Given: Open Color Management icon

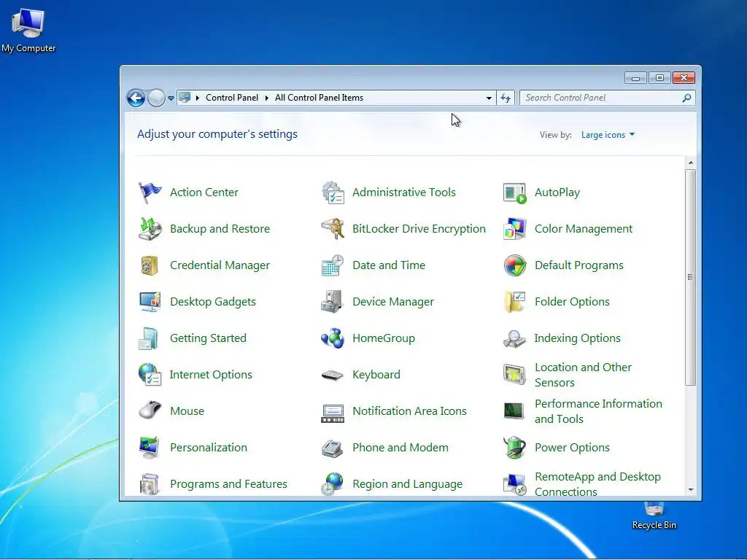Looking at the screenshot, I should (x=514, y=229).
